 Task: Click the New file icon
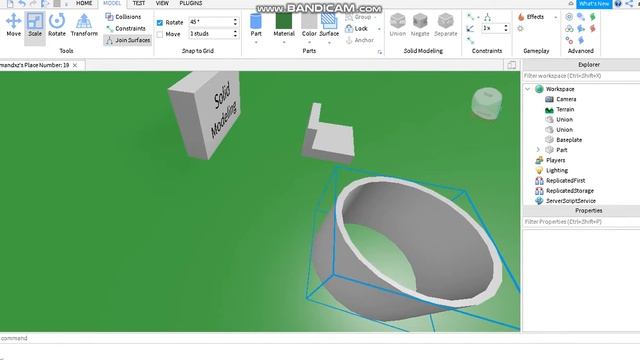pyautogui.click(x=10, y=4)
